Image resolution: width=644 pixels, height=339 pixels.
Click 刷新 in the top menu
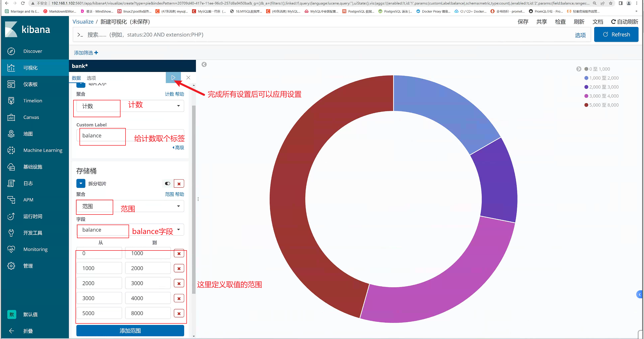[579, 22]
